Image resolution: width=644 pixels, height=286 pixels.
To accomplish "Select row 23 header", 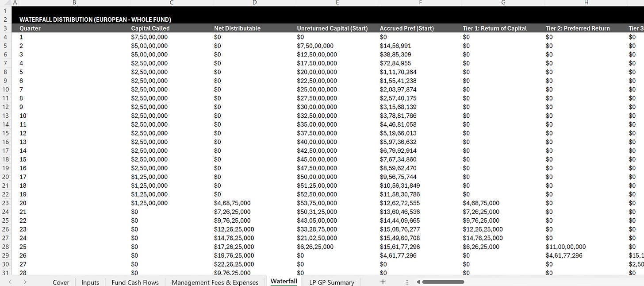I will [x=5, y=203].
